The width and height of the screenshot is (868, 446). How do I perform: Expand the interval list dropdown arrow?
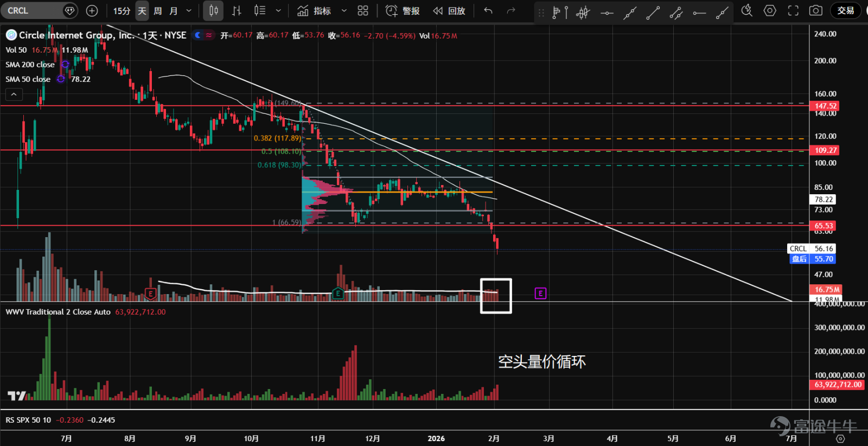[x=189, y=11]
